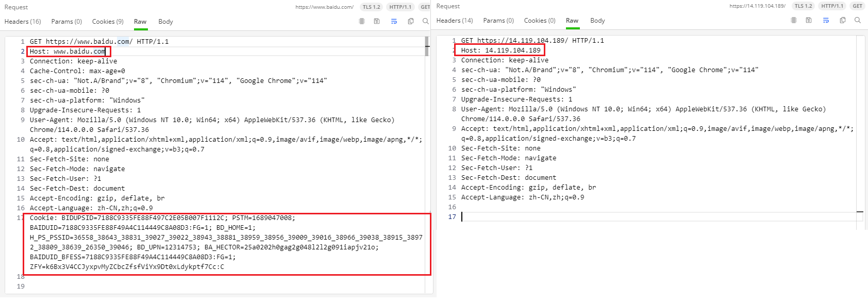Switch to Cookies (9) tab

click(108, 22)
